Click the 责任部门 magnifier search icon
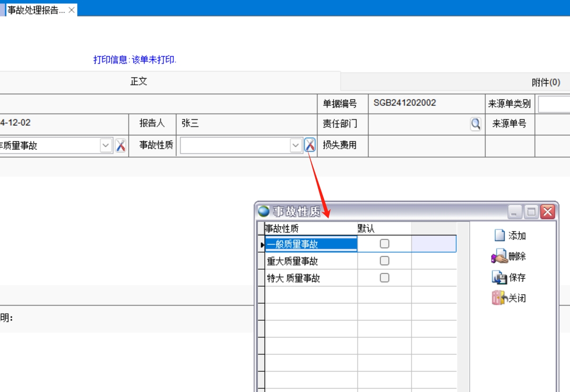The height and width of the screenshot is (392, 570). click(x=475, y=124)
